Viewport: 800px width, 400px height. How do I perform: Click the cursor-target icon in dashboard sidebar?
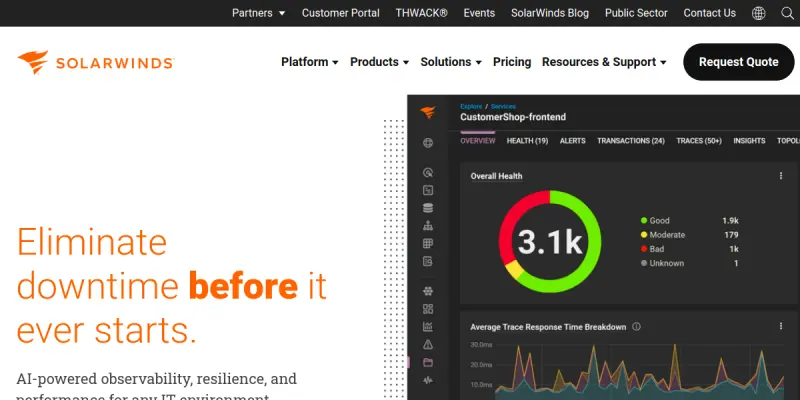point(428,172)
